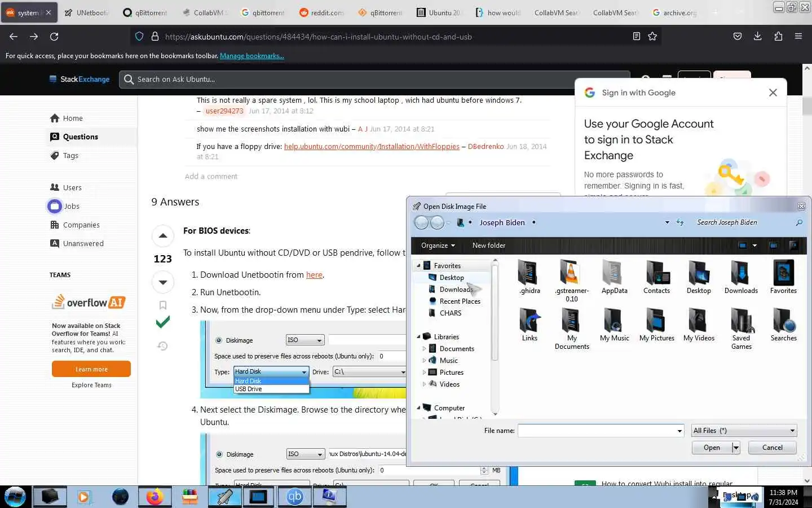Image resolution: width=812 pixels, height=508 pixels.
Task: Collapse the Favorites tree group
Action: [x=418, y=265]
